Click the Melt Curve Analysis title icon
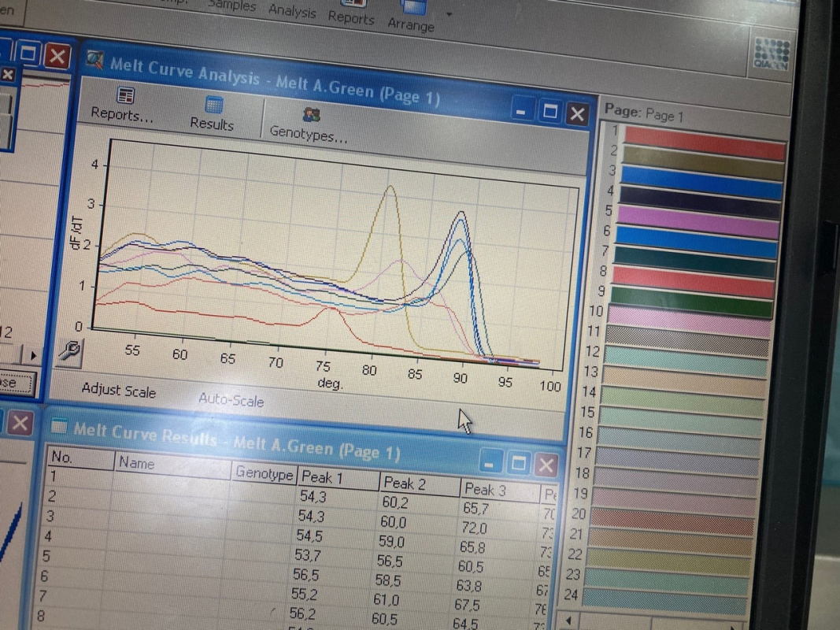 (96, 60)
